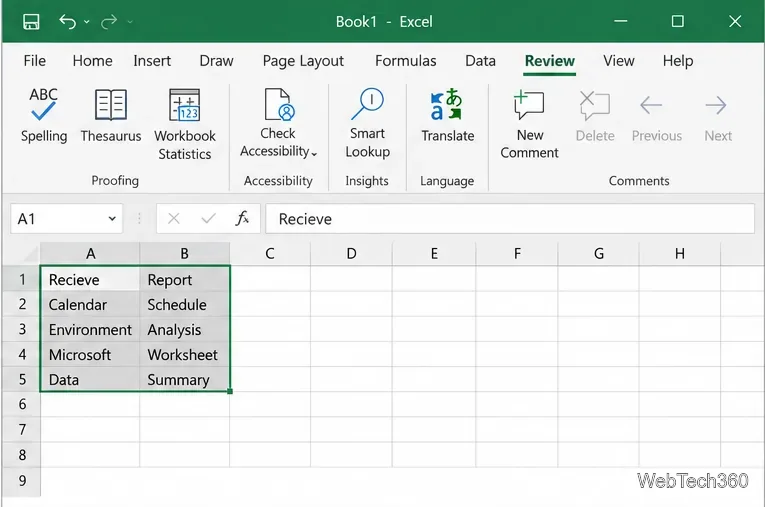Screen dimensions: 765x507
Task: Select row 6 header
Action: coord(21,404)
